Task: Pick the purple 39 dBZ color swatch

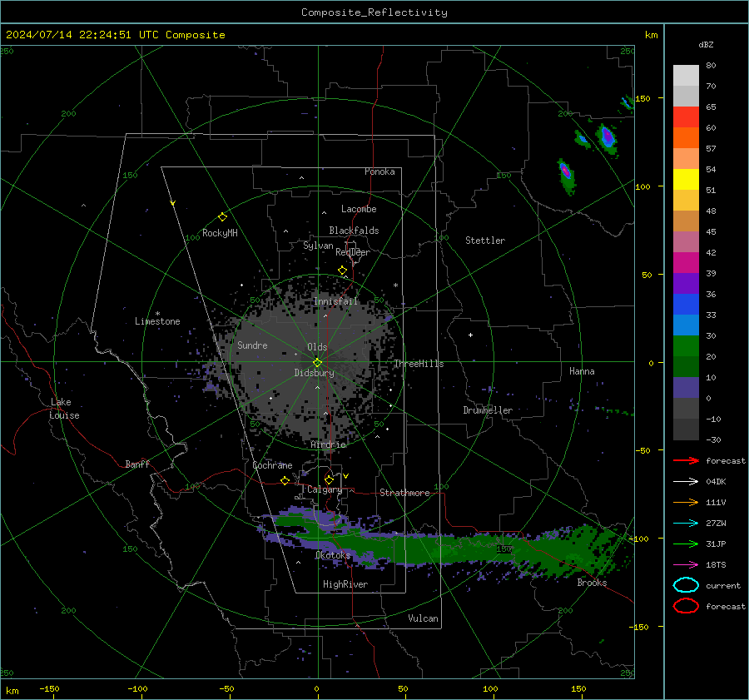Action: 686,284
